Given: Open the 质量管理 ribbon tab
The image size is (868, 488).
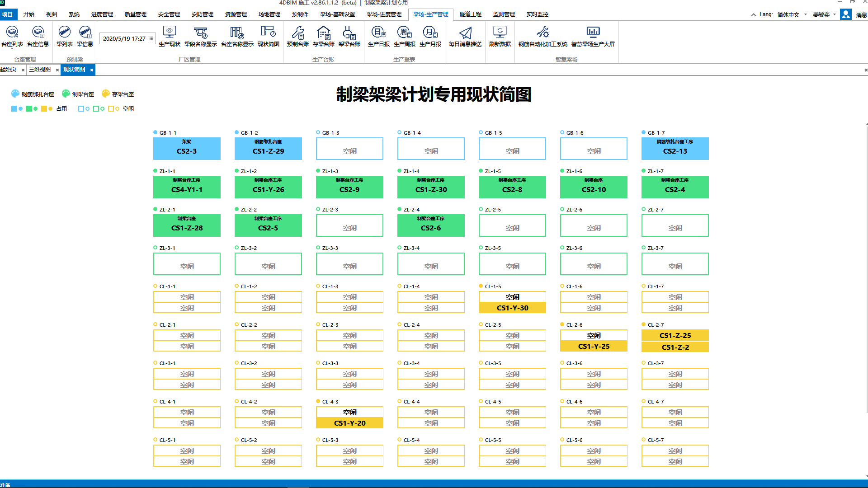Looking at the screenshot, I should pos(136,14).
